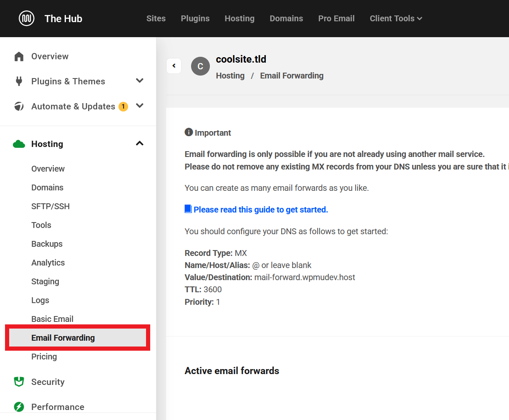Click the Overview home icon
509x420 pixels.
[x=19, y=56]
